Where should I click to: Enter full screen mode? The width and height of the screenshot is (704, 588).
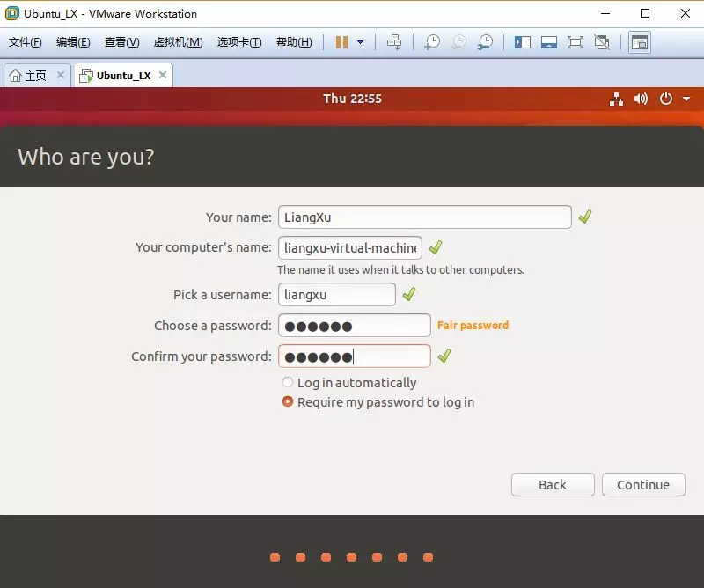[576, 42]
